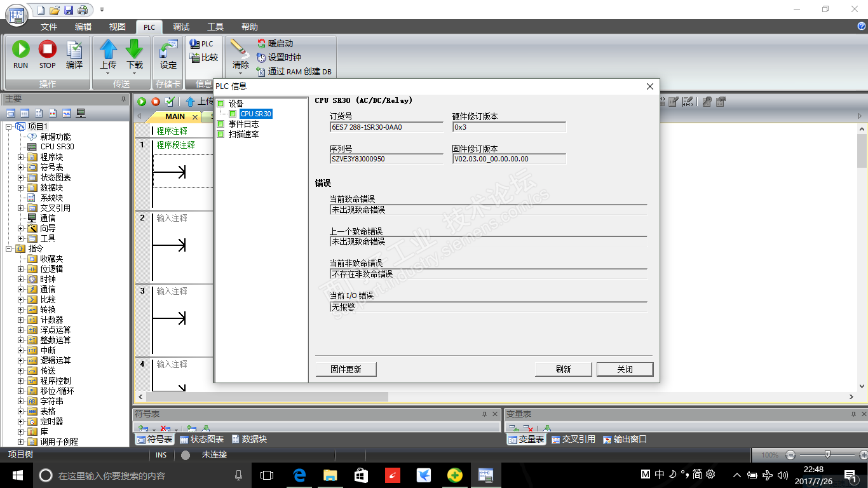Select 扫描速率 in the PLC 信息 tree
Screen dimensions: 868x488
pyautogui.click(x=243, y=134)
